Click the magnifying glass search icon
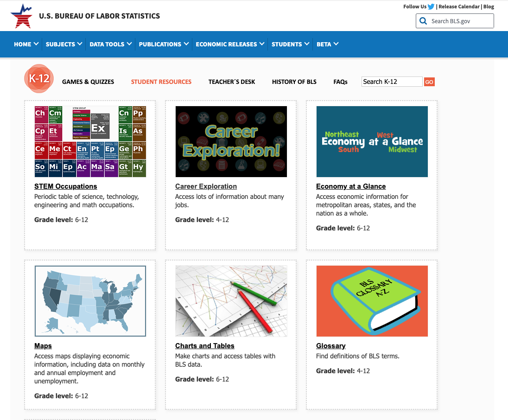Viewport: 508px width, 420px height. [x=423, y=21]
